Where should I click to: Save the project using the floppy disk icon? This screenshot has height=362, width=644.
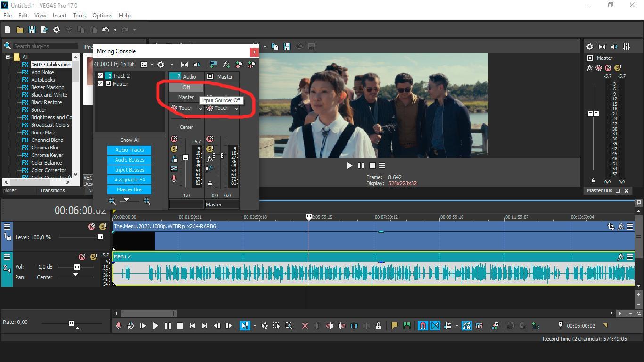[32, 30]
